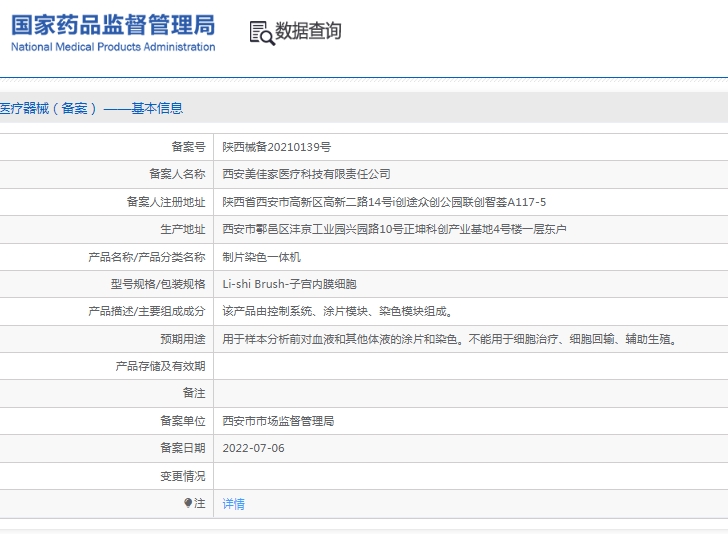The height and width of the screenshot is (534, 728).
Task: Click National Medical Products Administration text
Action: pos(113,47)
